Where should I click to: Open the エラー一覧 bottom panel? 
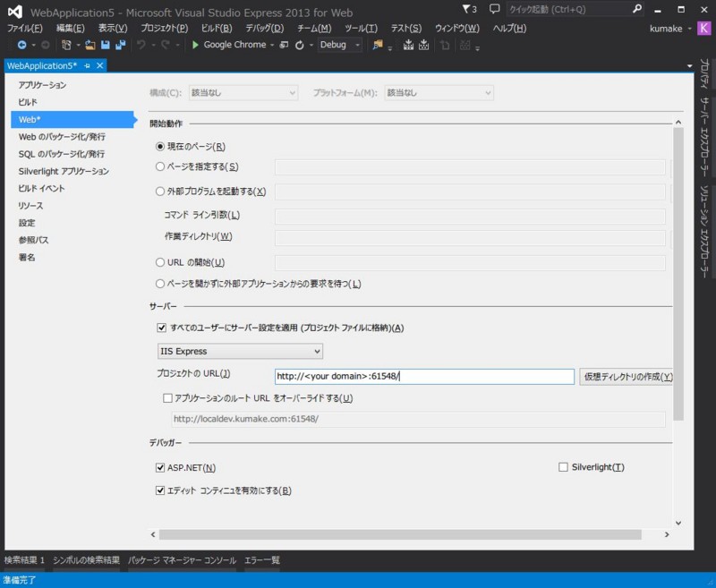pyautogui.click(x=262, y=560)
